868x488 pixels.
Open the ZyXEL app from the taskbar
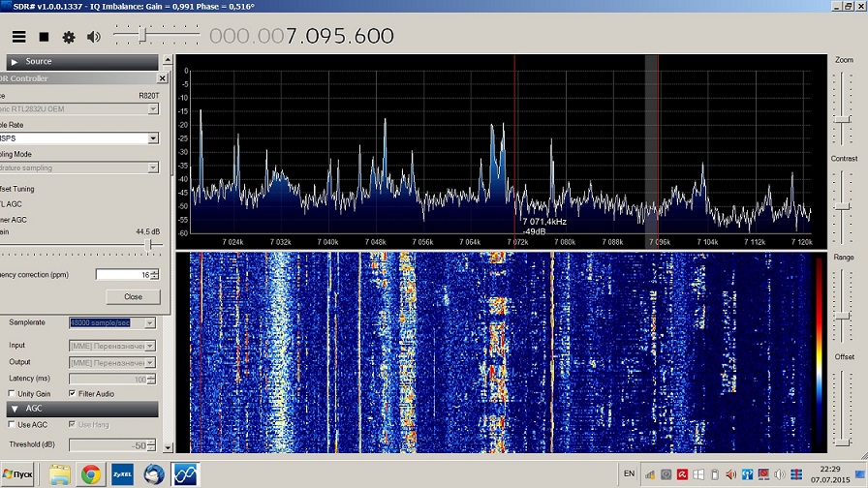(122, 474)
